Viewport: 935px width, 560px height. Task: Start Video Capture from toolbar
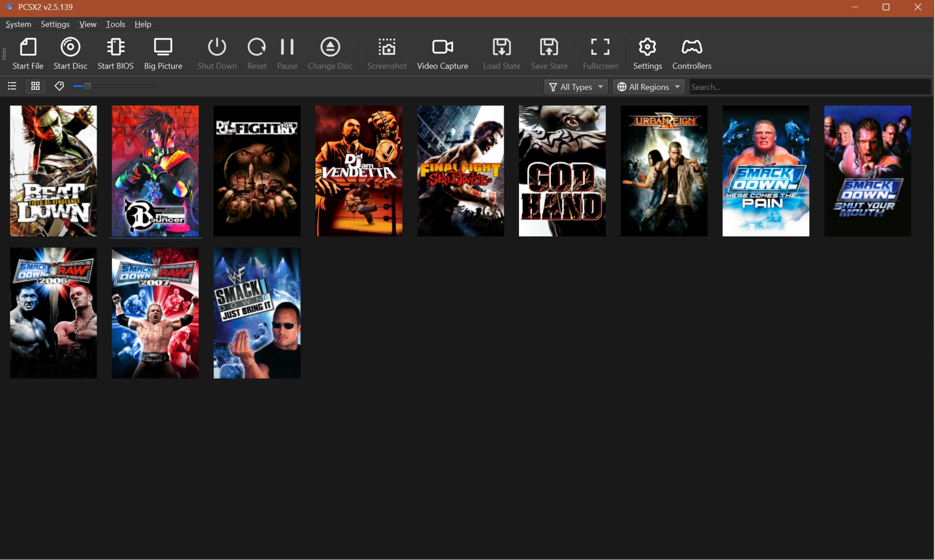[x=443, y=53]
